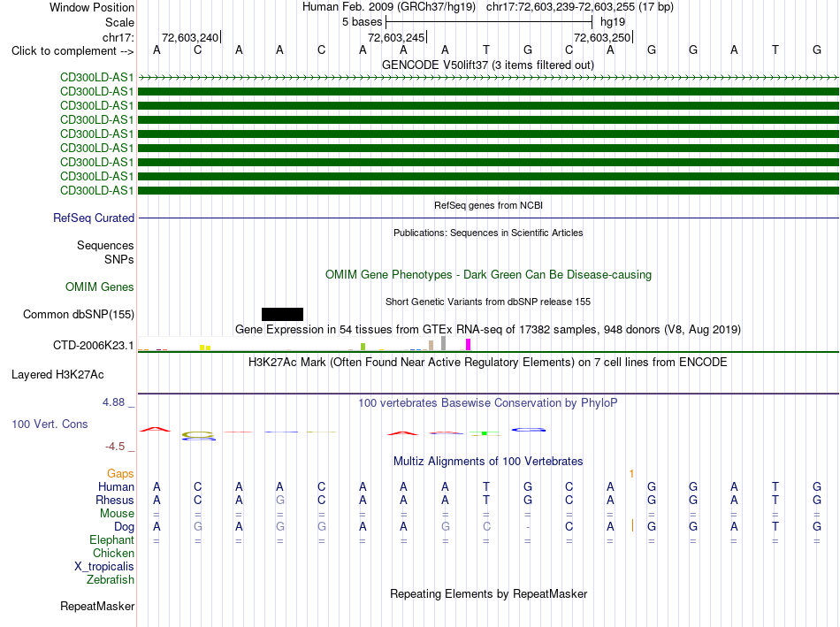The image size is (840, 627).
Task: Click the X_tropicalis alignment row label
Action: (104, 567)
